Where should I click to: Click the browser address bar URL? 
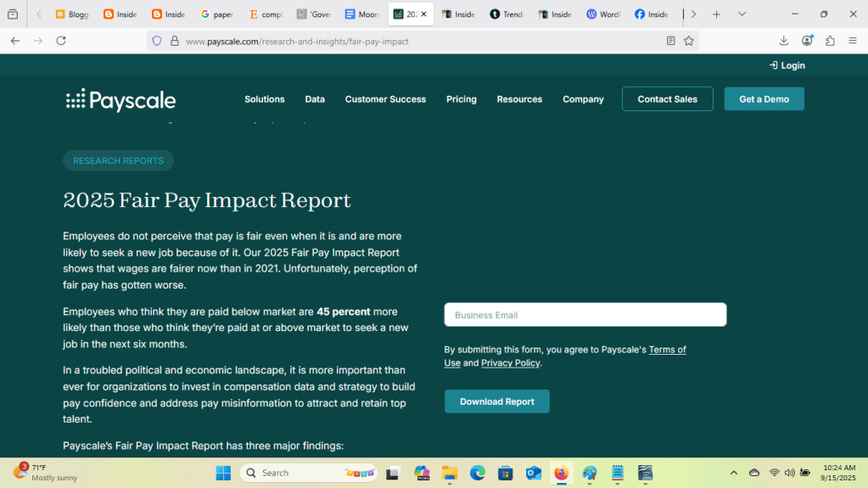tap(297, 41)
